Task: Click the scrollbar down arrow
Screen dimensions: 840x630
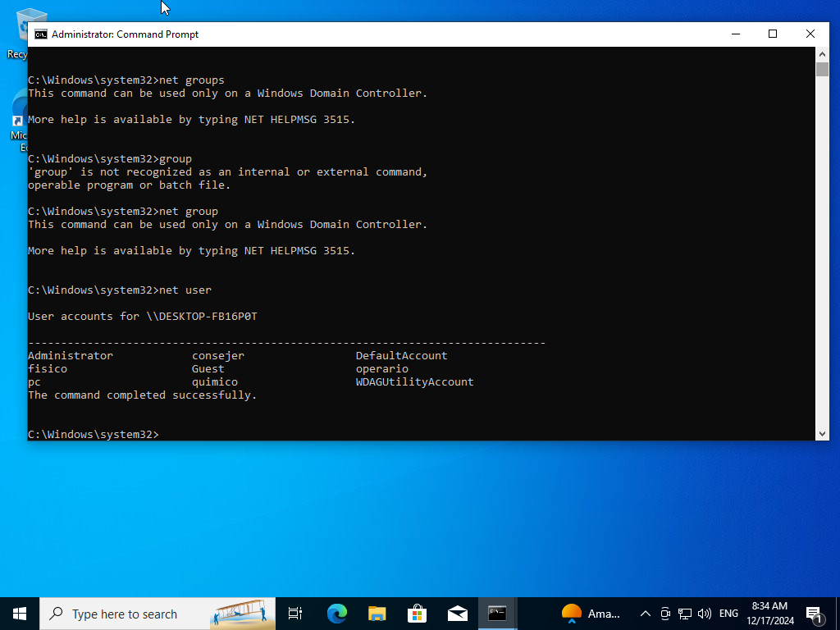Action: [x=823, y=433]
